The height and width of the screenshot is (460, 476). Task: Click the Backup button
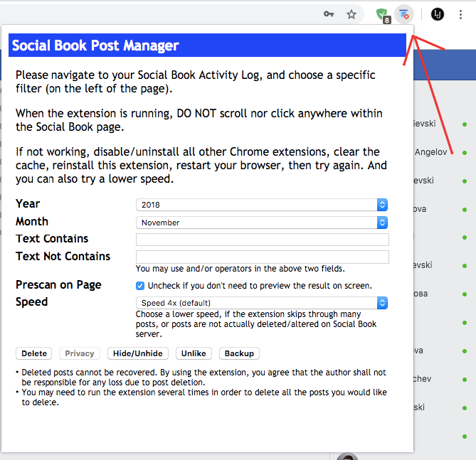pos(239,353)
